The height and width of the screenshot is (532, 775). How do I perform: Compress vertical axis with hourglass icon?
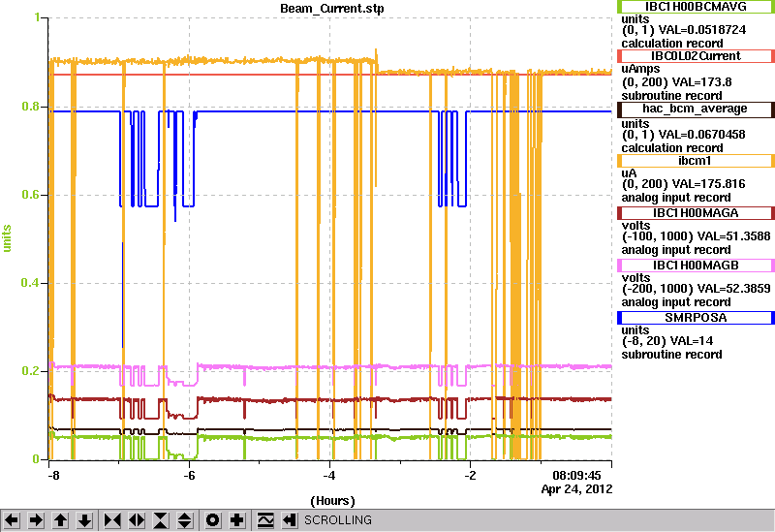coord(161,520)
